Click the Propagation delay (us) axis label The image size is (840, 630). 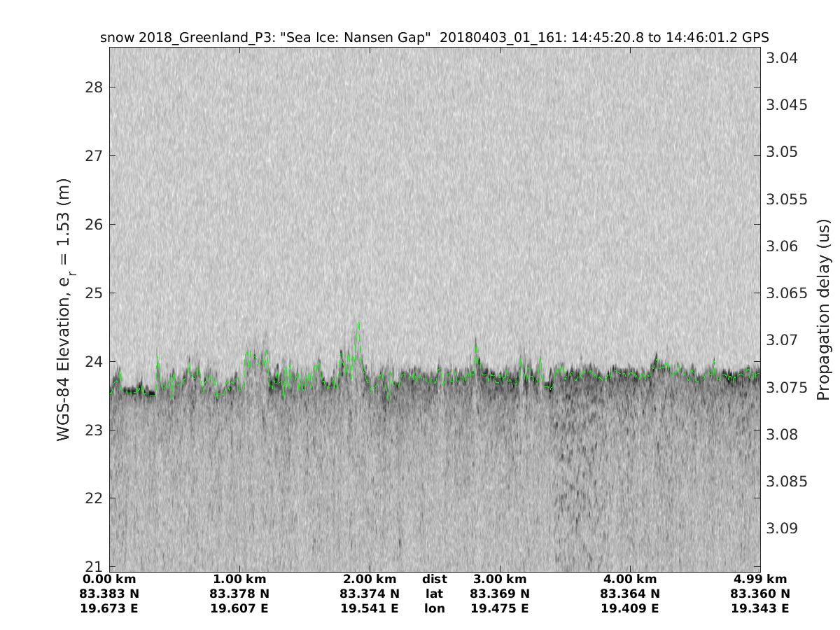tap(824, 309)
